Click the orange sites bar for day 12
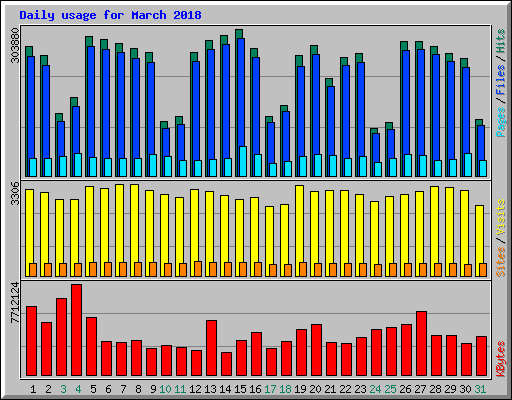The height and width of the screenshot is (400, 512). click(x=198, y=269)
